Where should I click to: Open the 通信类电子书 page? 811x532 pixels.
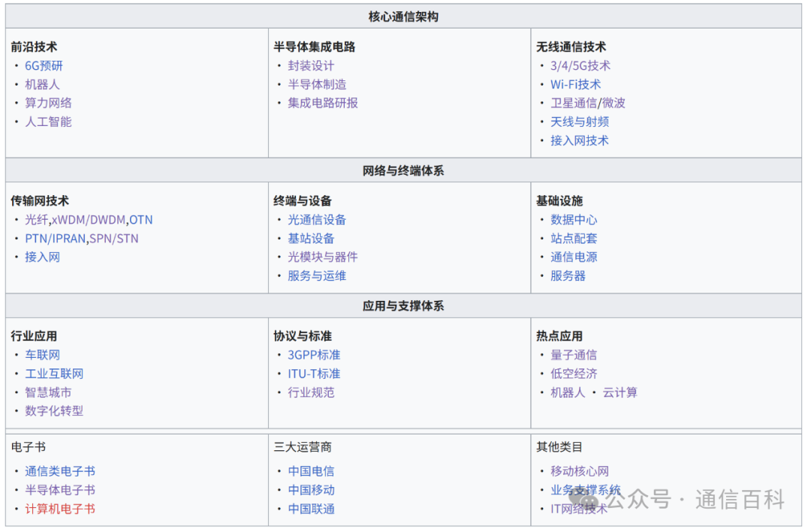click(59, 471)
